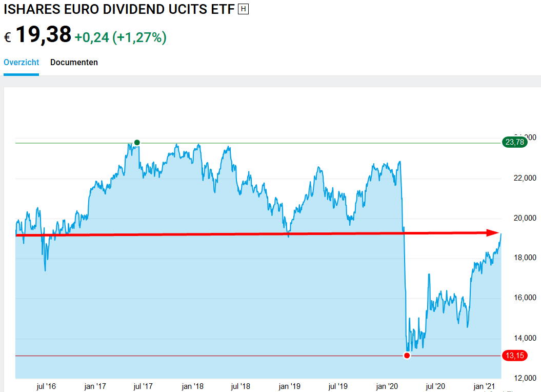Click the green high-point dot on chart
The width and height of the screenshot is (541, 392).
click(137, 143)
